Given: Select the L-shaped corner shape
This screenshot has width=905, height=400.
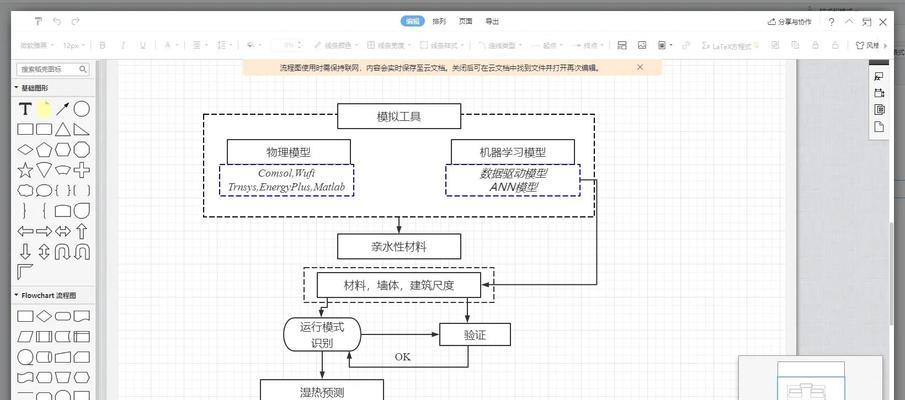Looking at the screenshot, I should (25, 271).
